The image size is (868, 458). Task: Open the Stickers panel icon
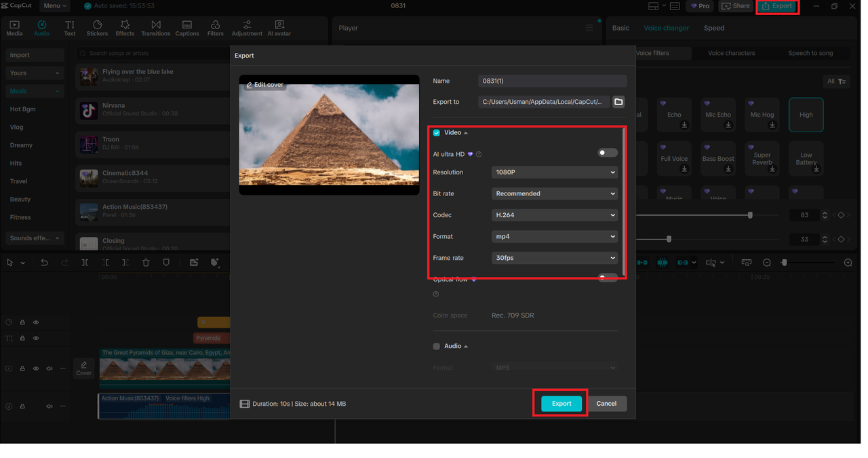[97, 28]
